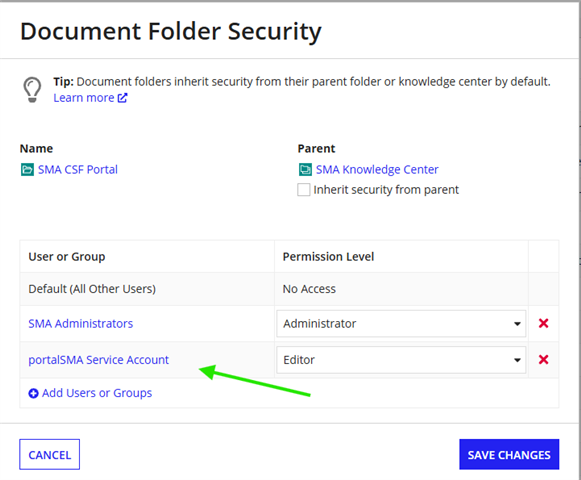The width and height of the screenshot is (581, 480).
Task: Remove SMA Administrators with the red X
Action: pos(543,323)
